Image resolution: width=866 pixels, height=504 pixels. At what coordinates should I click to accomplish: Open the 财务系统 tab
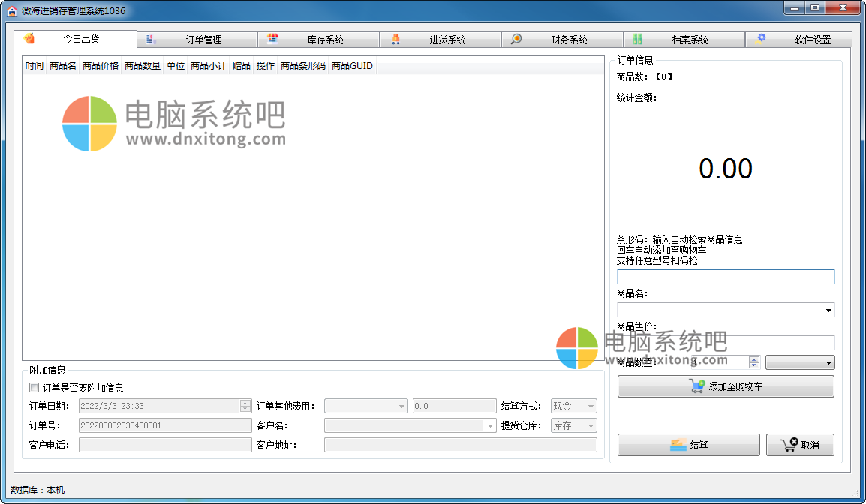point(562,40)
